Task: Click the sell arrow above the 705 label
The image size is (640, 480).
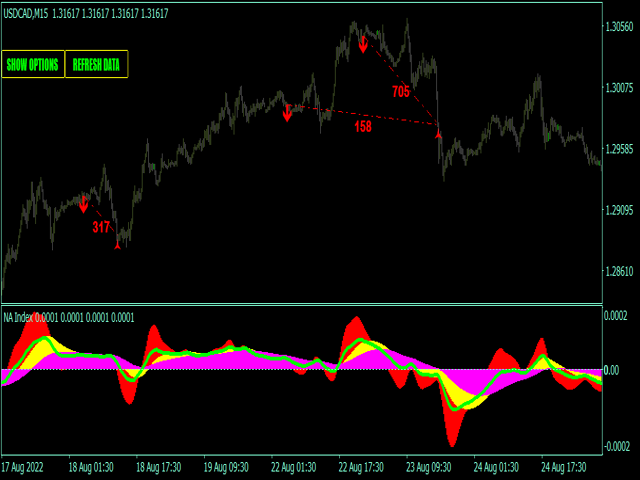Action: 363,44
